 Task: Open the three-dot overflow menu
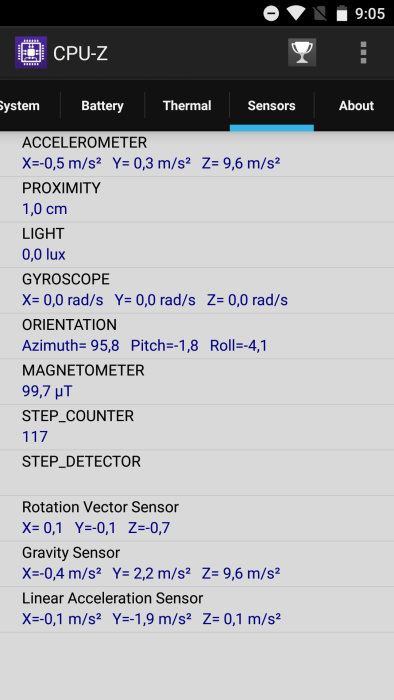click(x=363, y=53)
